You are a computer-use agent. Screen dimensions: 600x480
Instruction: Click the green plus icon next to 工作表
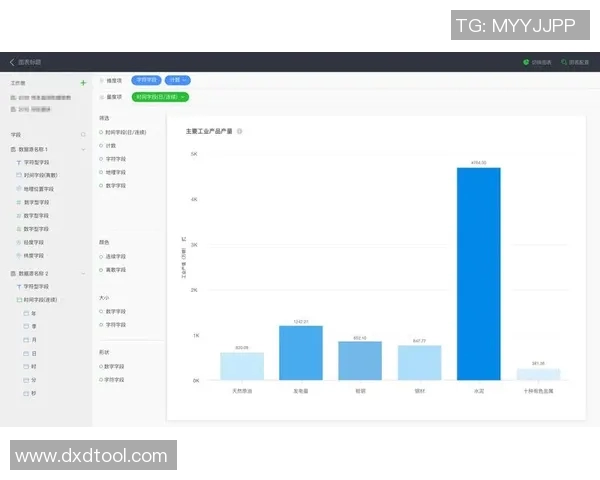83,83
